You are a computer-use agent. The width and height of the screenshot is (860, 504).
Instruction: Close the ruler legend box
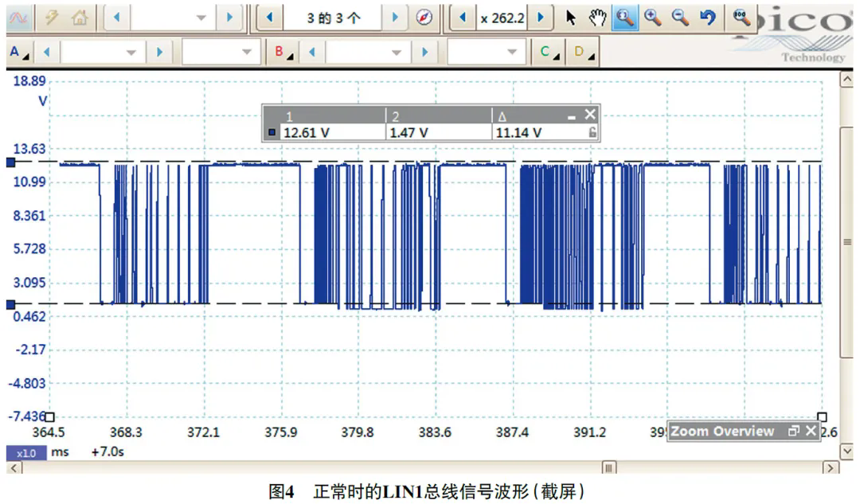(589, 114)
